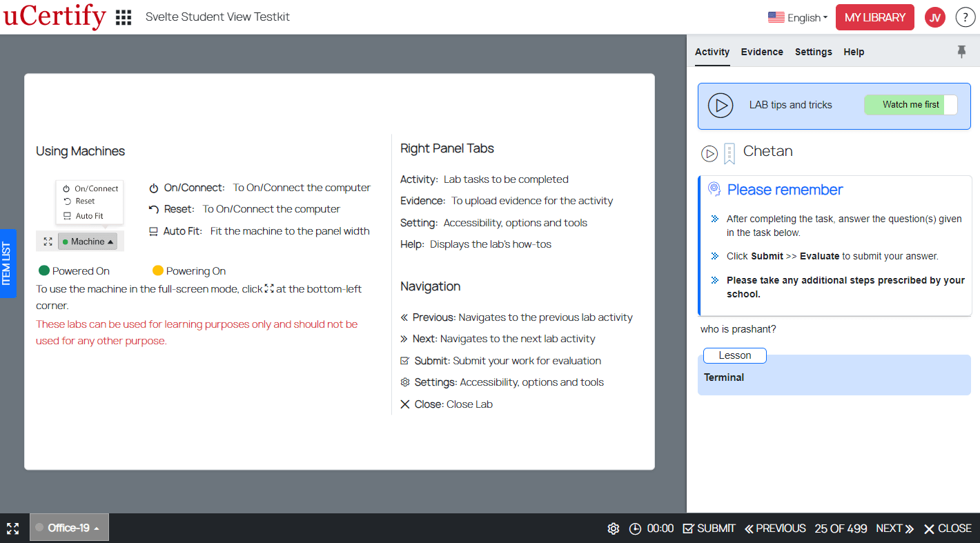The image size is (980, 543).
Task: Open the JV user avatar menu
Action: [x=934, y=18]
